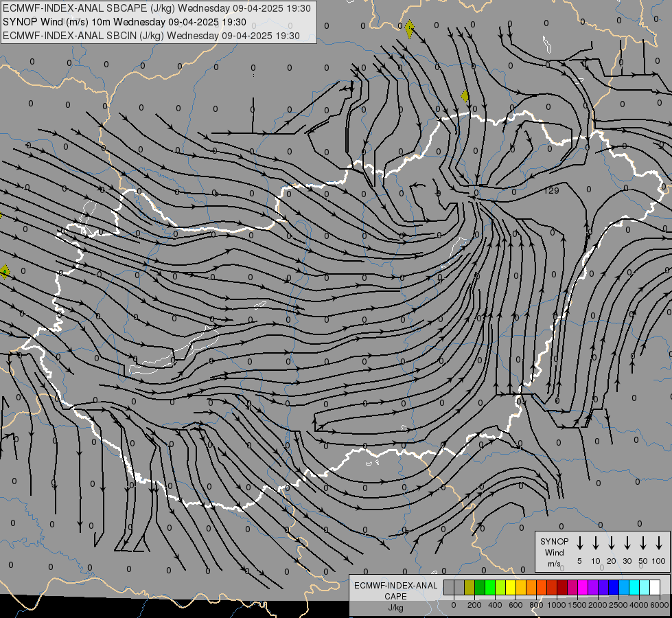Select the cyan swatch left of 4000

click(x=635, y=587)
